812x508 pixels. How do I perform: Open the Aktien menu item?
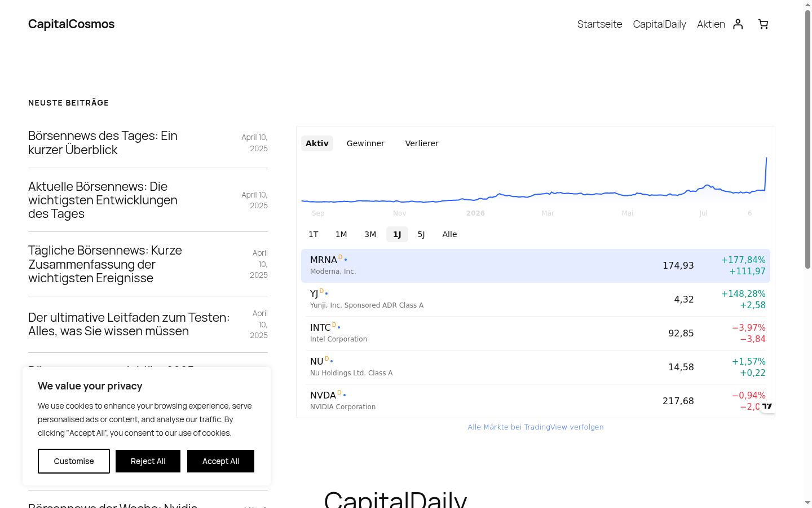711,24
